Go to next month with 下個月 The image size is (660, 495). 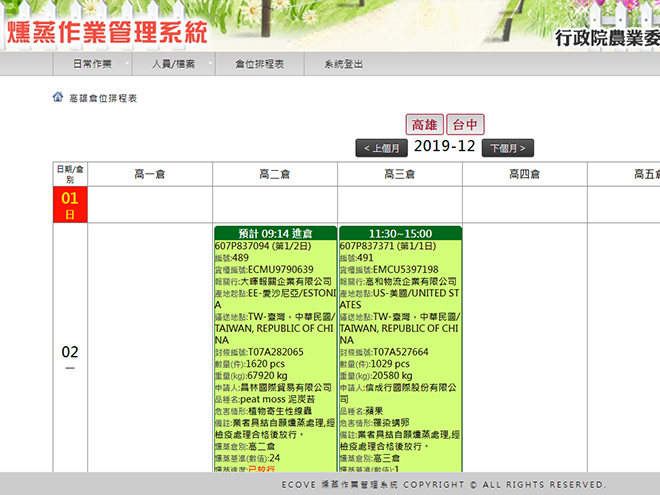(x=508, y=148)
